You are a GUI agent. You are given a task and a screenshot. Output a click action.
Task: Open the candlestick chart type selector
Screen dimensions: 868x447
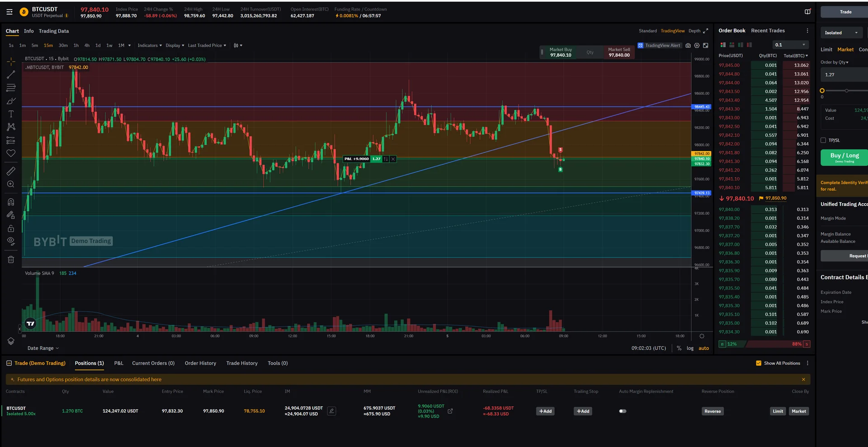[238, 46]
